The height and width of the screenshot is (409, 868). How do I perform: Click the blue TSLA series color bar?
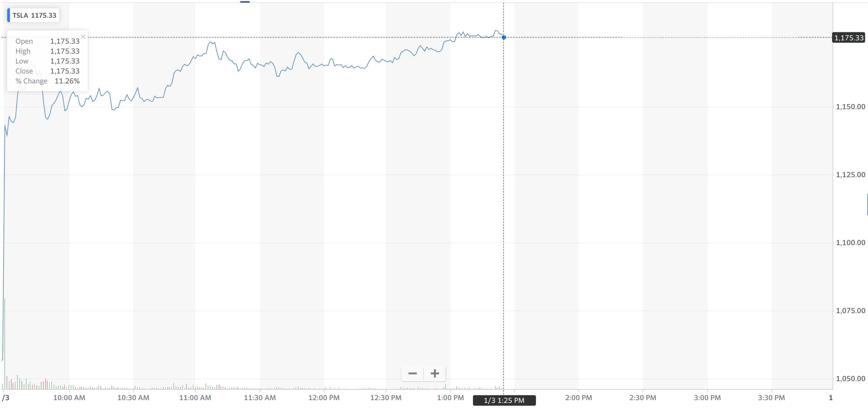[x=9, y=15]
